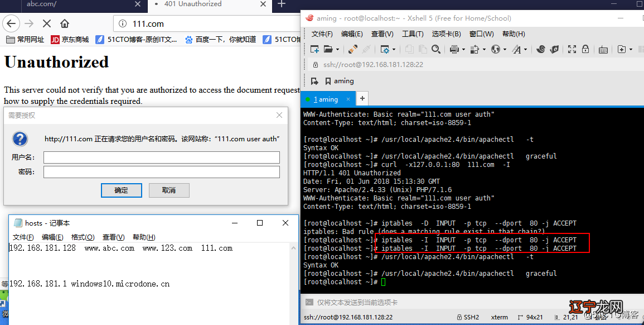Click the browser home icon

click(65, 24)
